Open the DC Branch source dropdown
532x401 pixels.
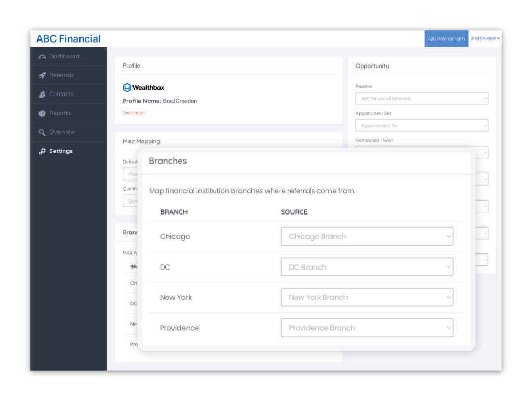coord(366,266)
